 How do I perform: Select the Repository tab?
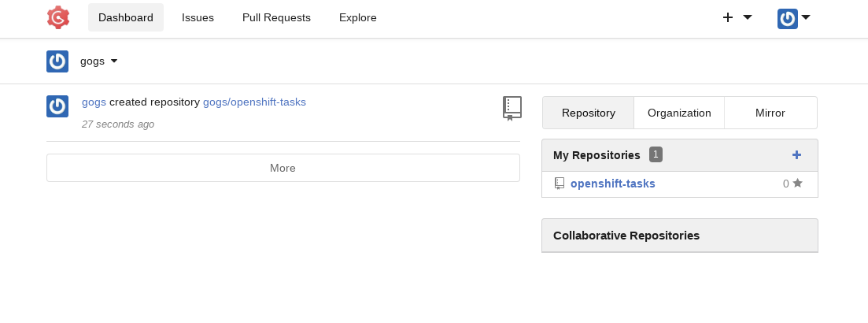coord(589,113)
